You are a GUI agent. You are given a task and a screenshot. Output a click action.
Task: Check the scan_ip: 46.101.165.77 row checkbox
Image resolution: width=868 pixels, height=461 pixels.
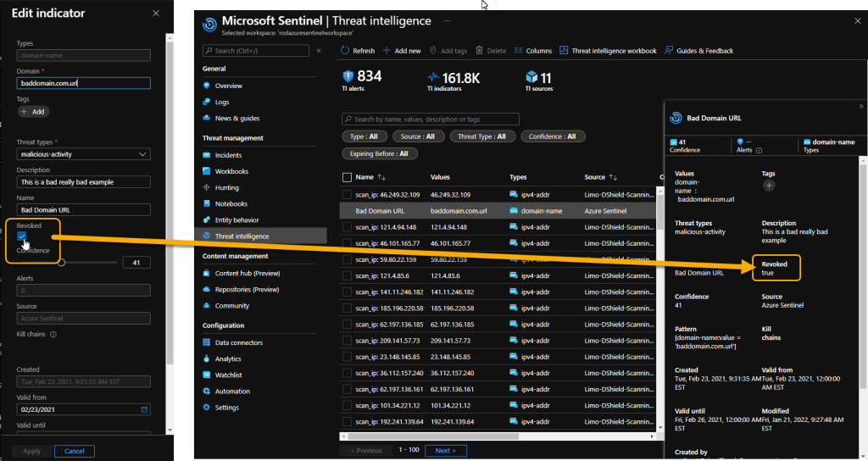347,243
